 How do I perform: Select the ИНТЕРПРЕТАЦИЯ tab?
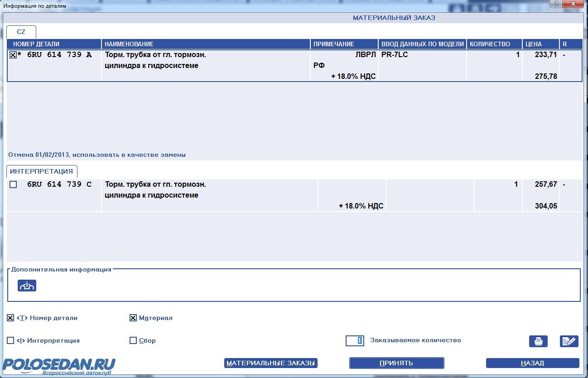pos(42,171)
